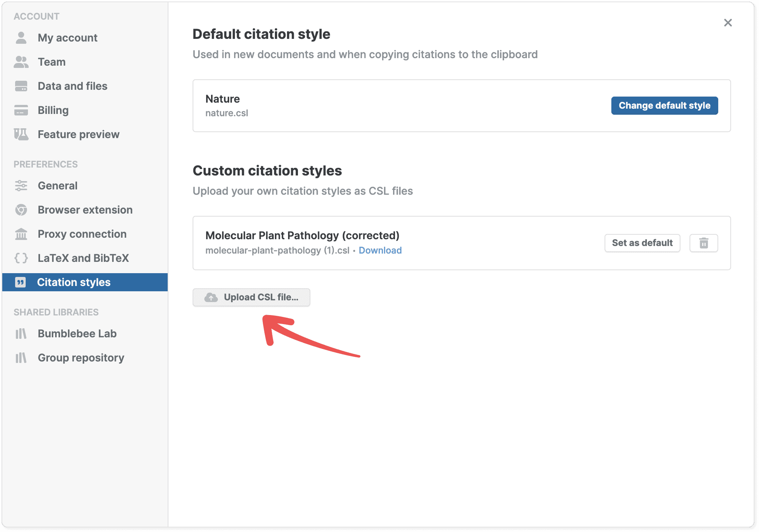Open the Bumblebee Lab shared library

click(77, 334)
